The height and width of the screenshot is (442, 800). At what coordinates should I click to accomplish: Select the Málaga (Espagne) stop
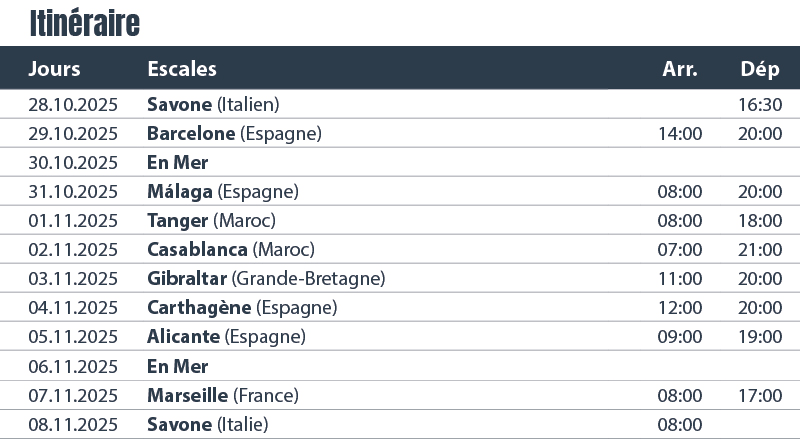(222, 191)
